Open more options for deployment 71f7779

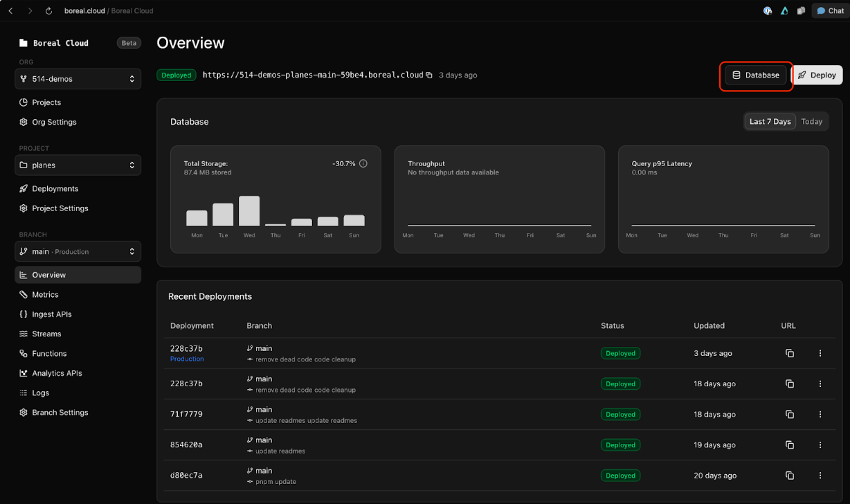pos(820,414)
